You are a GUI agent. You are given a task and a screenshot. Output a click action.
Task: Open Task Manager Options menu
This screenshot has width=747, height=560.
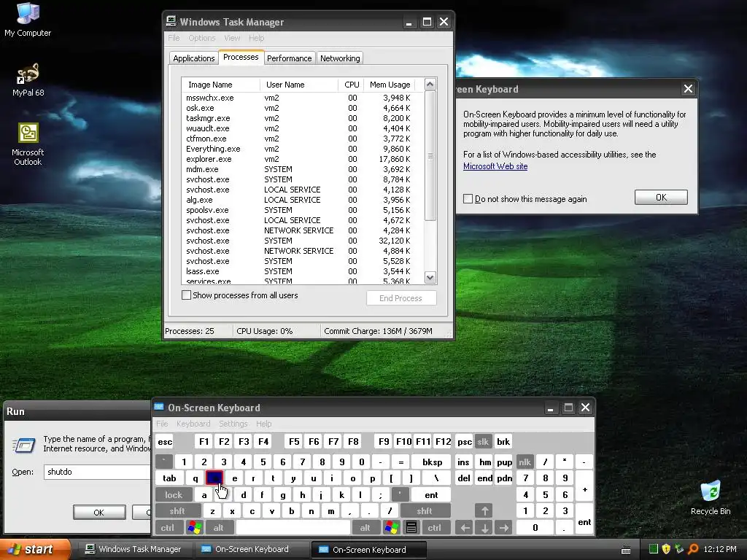(201, 38)
